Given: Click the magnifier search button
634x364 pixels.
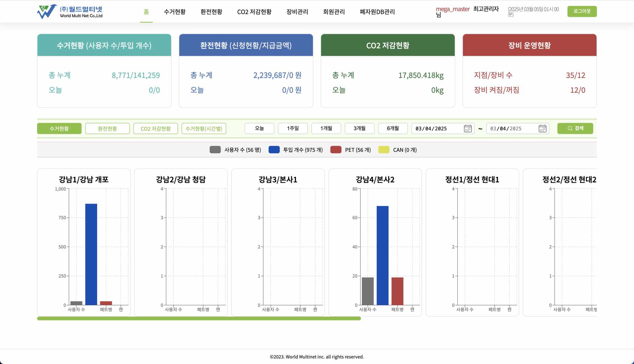Looking at the screenshot, I should [x=575, y=128].
